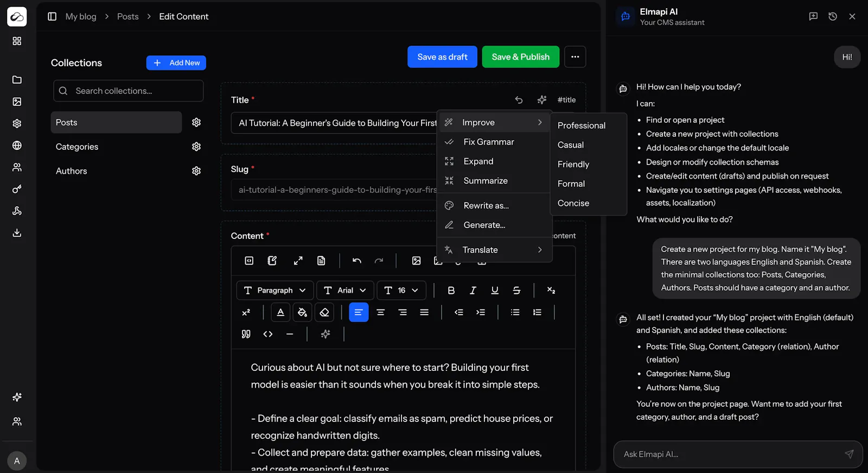Click the AI sparkle icon in editor toolbar

coord(325,334)
